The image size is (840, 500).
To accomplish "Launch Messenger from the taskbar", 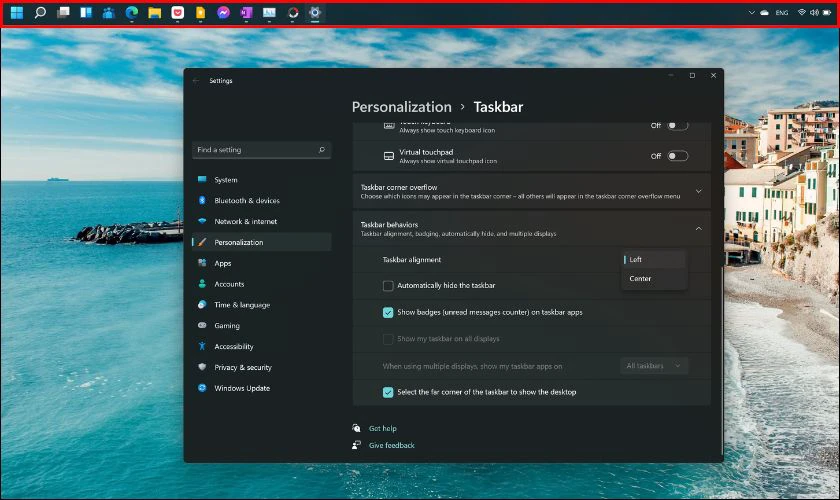I will 223,12.
